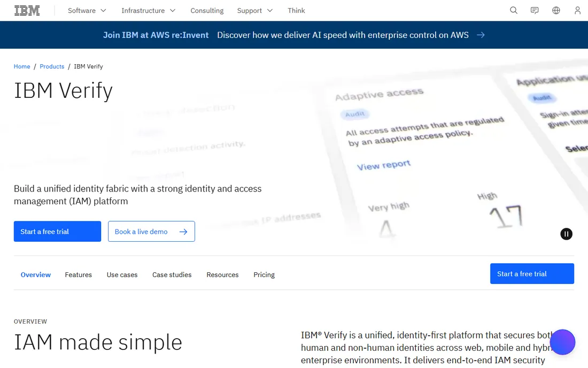Select the Use cases tab
The image size is (588, 368).
tap(122, 274)
